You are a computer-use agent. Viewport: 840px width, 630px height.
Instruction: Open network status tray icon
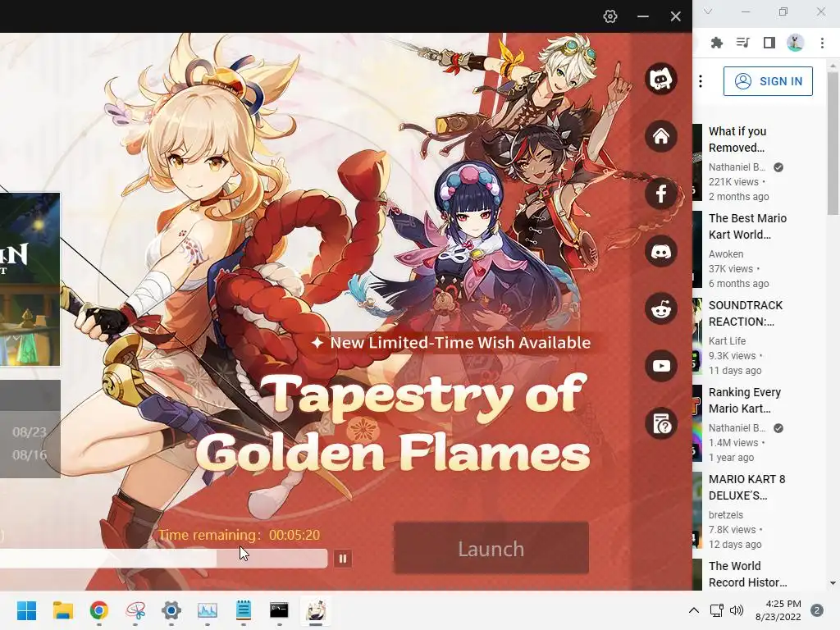716,610
